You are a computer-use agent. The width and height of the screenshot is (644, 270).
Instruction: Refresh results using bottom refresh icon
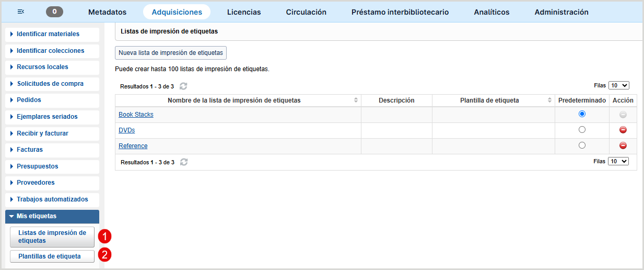click(183, 162)
